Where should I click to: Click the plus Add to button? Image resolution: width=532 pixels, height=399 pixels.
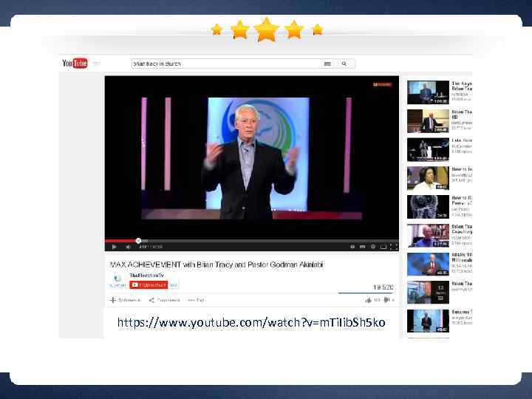point(125,300)
